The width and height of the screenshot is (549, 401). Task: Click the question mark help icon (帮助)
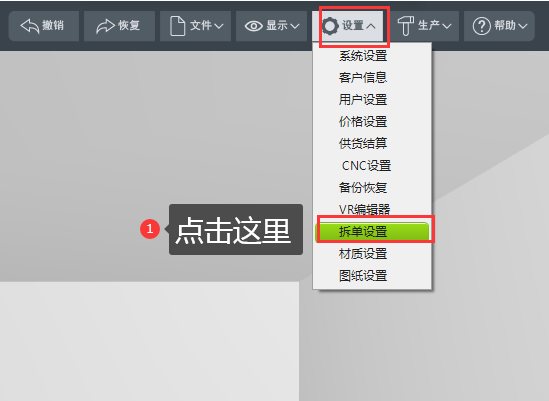[x=481, y=26]
